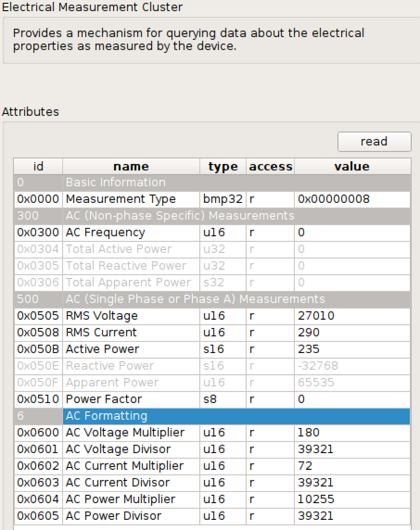
Task: Click id cell 0x0600
Action: 38,432
